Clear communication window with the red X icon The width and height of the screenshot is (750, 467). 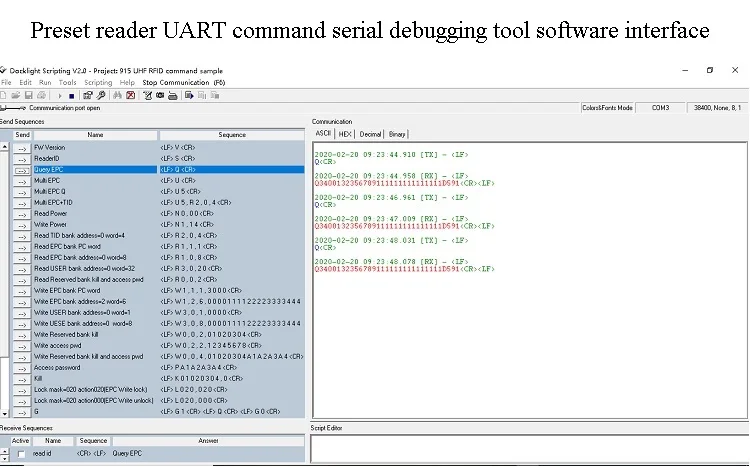click(x=130, y=96)
